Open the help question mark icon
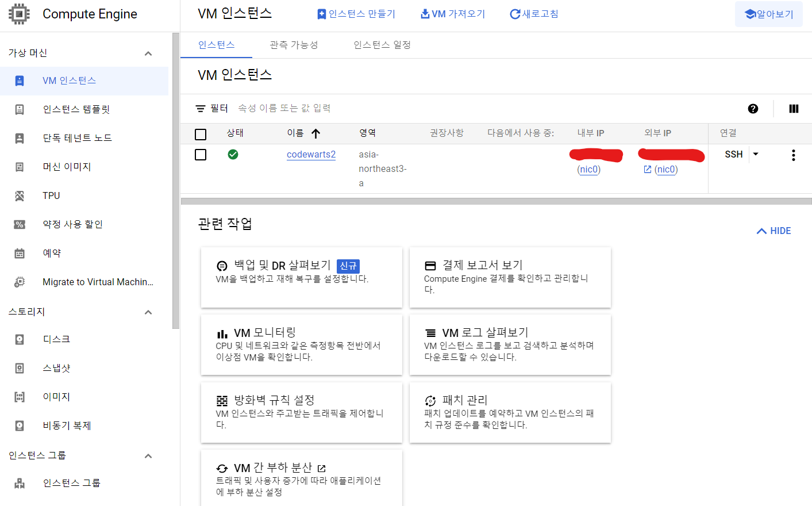 coord(753,109)
